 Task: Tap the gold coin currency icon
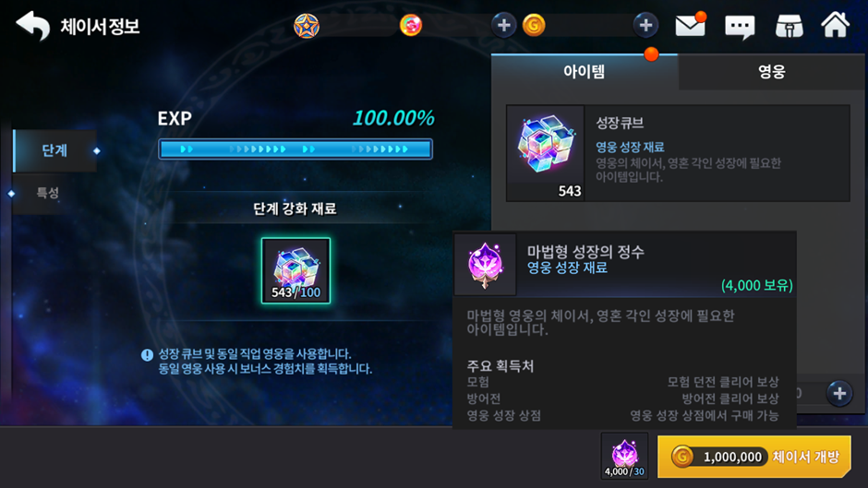(534, 25)
